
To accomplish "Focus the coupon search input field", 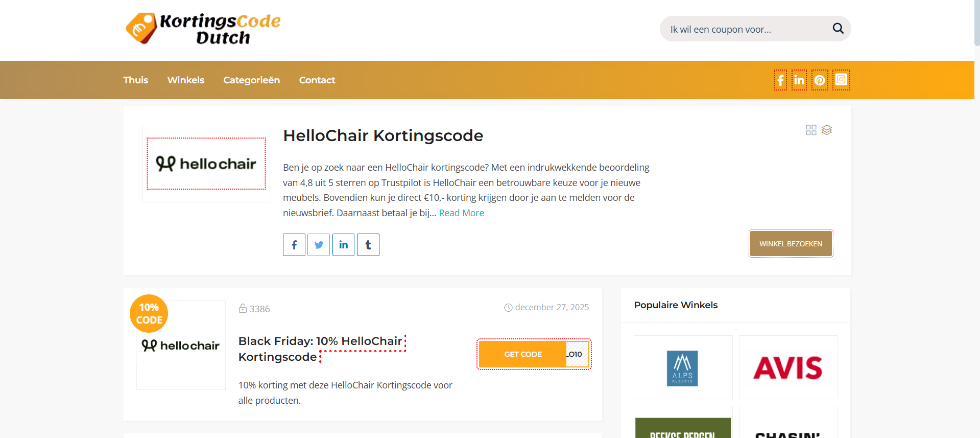I will pos(746,29).
